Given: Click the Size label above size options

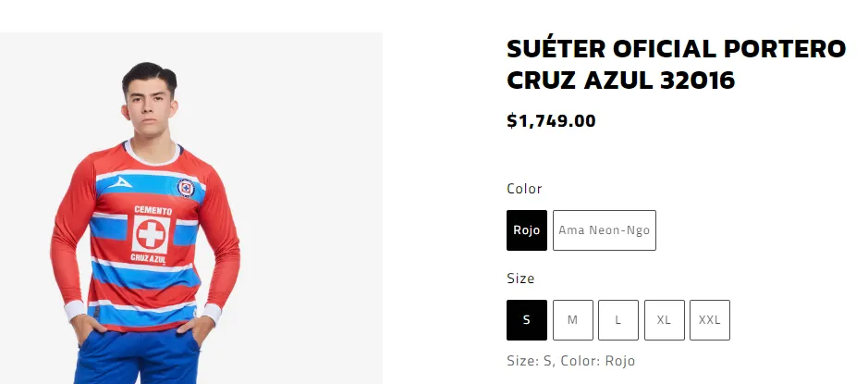Looking at the screenshot, I should click(520, 279).
